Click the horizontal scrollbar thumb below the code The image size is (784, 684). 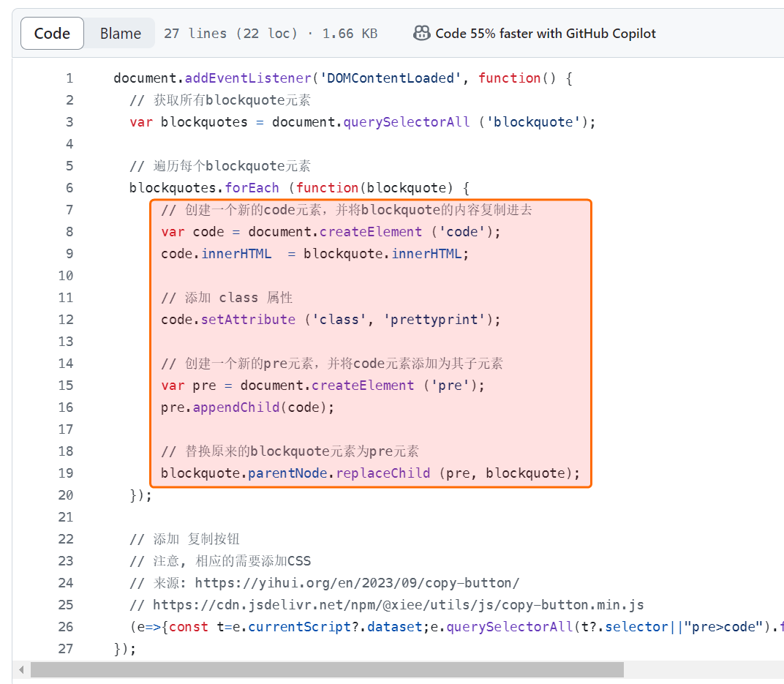point(326,669)
